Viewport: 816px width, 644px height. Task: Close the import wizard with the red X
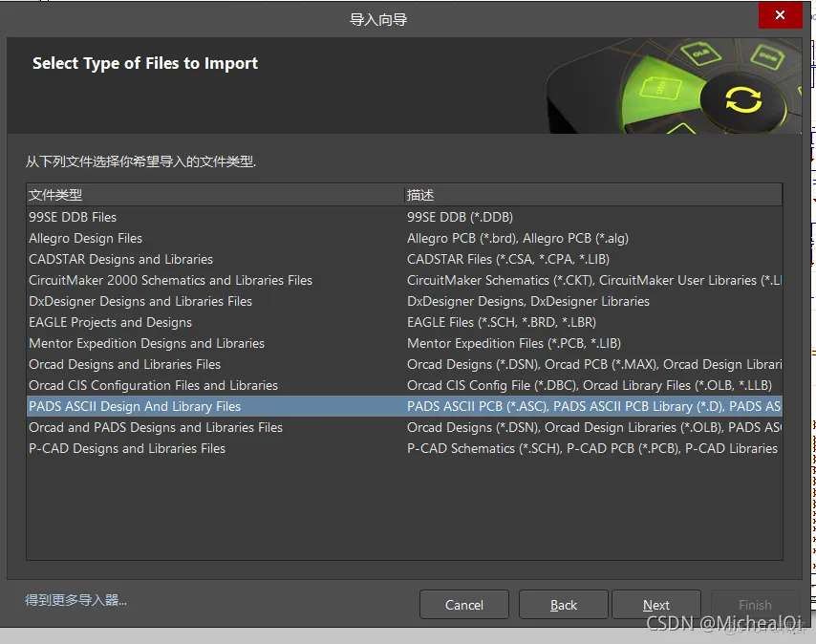[x=780, y=15]
